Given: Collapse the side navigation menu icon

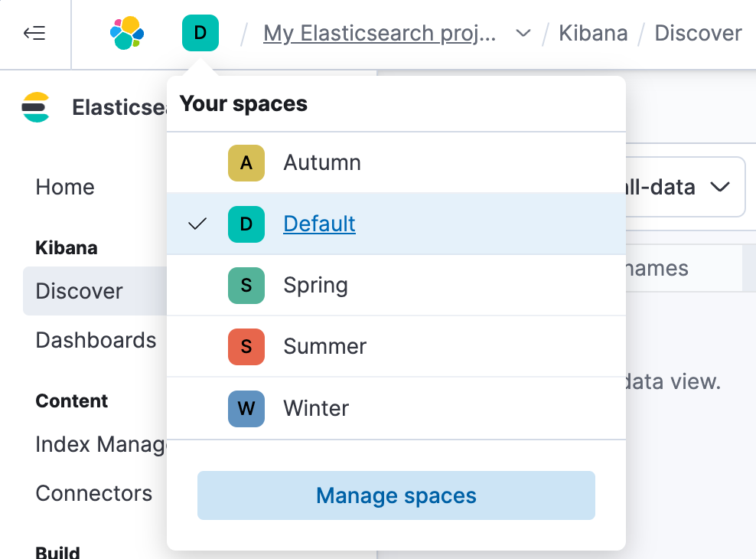Looking at the screenshot, I should [x=34, y=33].
